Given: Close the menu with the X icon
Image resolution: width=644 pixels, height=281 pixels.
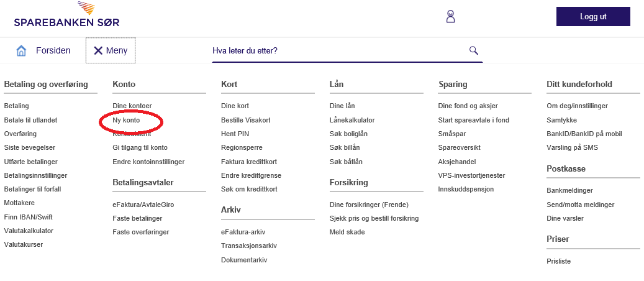Looking at the screenshot, I should click(98, 51).
